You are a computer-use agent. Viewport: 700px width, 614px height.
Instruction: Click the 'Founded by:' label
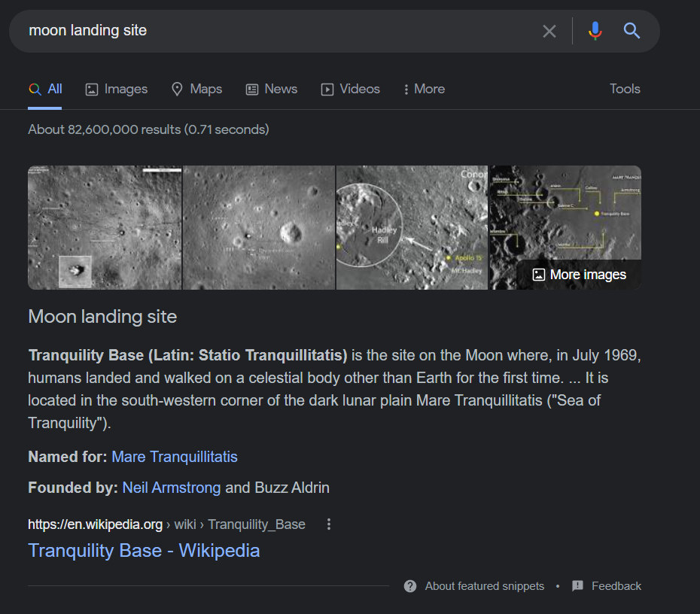[x=73, y=488]
